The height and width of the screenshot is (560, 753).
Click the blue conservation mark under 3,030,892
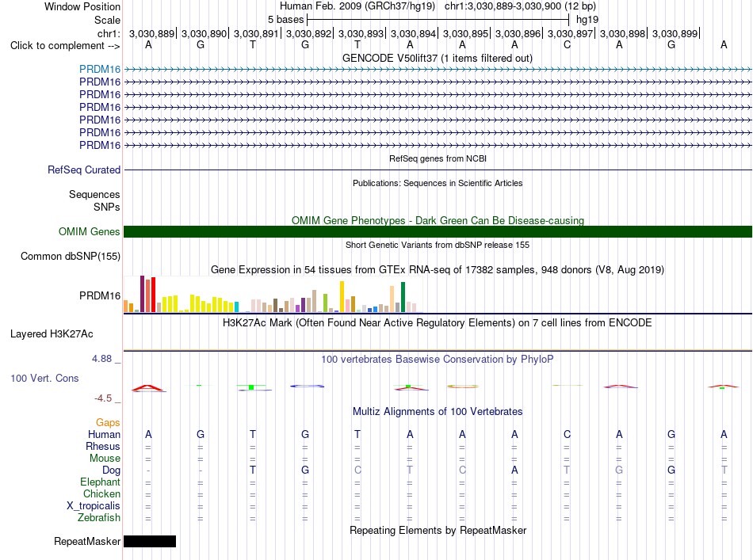308,386
